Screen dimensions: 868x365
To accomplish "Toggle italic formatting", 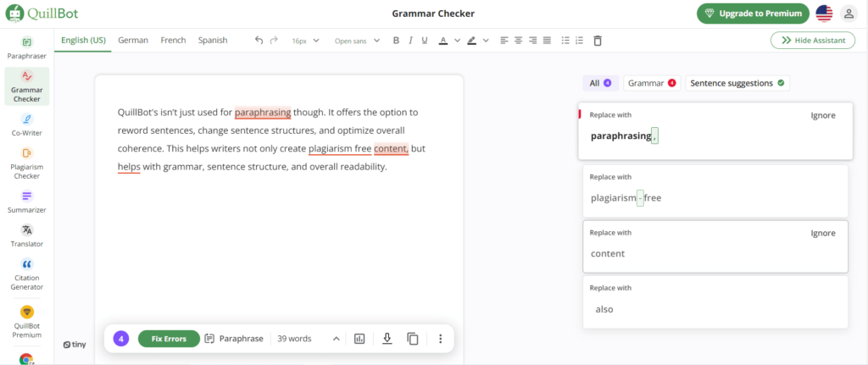I will pyautogui.click(x=410, y=41).
